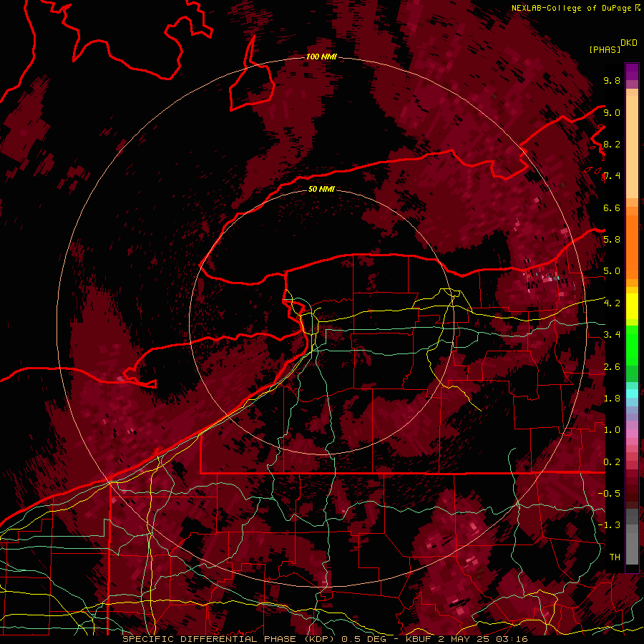
Task: Click the purple top segment of color bar
Action: [632, 72]
